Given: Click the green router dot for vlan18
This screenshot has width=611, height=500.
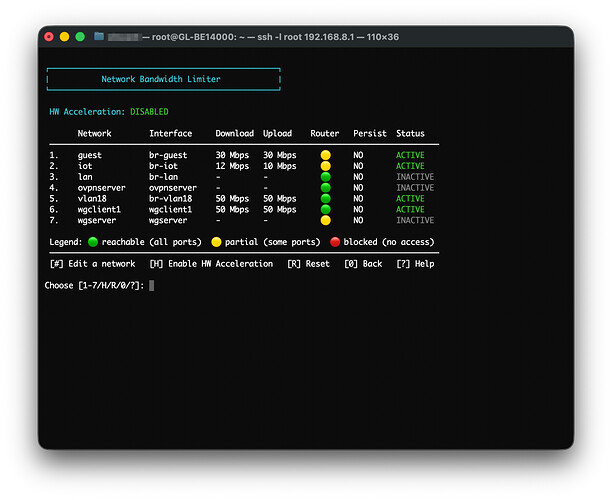Looking at the screenshot, I should [325, 199].
